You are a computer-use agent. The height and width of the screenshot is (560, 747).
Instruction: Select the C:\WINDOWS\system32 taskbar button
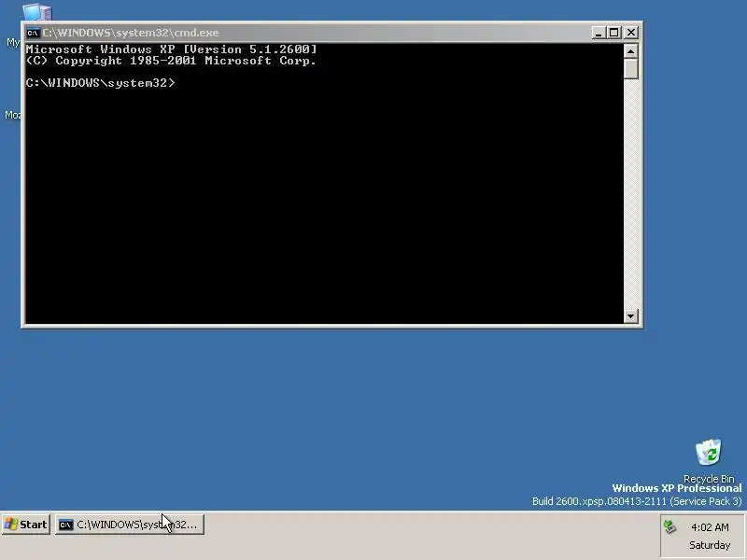(129, 525)
